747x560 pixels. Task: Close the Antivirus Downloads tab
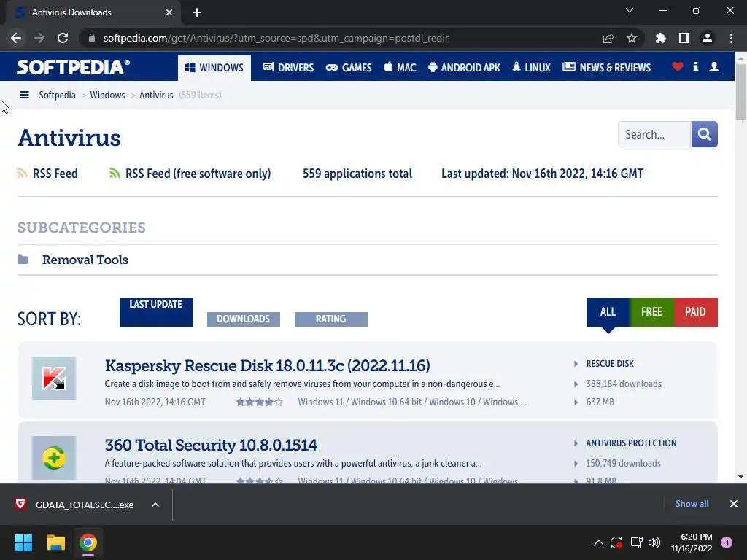(x=169, y=12)
